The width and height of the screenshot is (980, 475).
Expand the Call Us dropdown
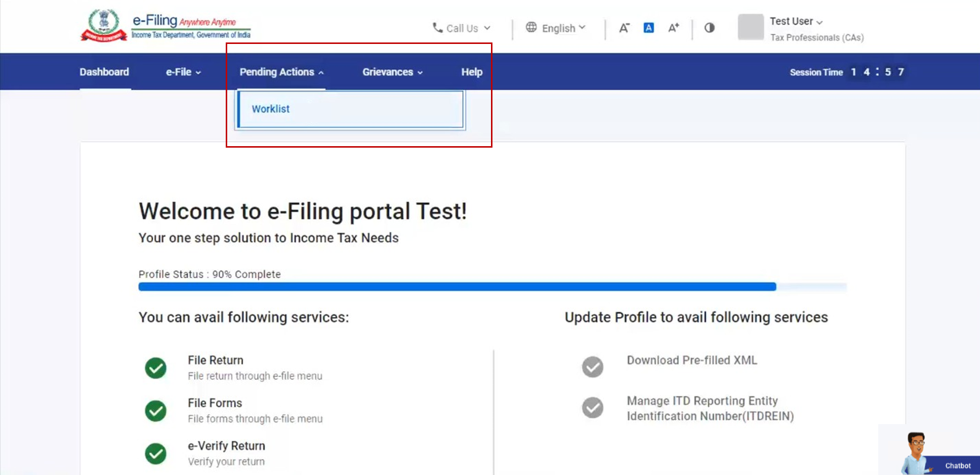[x=461, y=28]
